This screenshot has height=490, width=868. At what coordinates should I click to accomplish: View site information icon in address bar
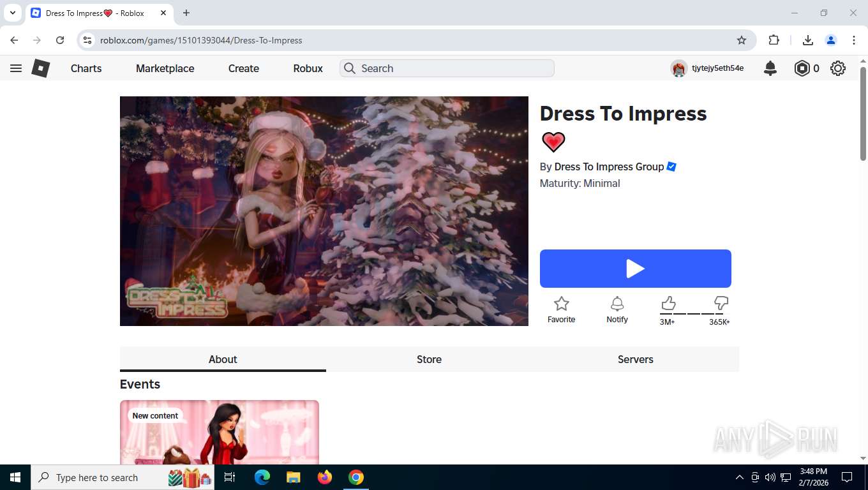click(x=88, y=40)
